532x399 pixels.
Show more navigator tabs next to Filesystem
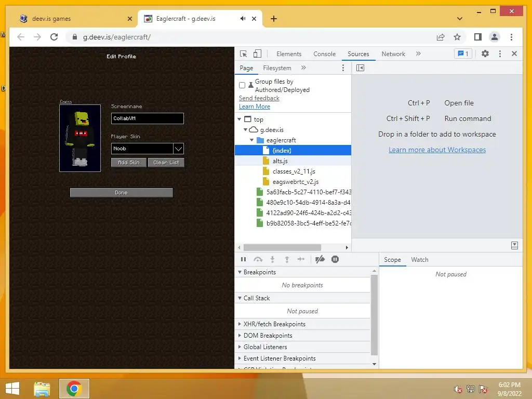pyautogui.click(x=303, y=68)
